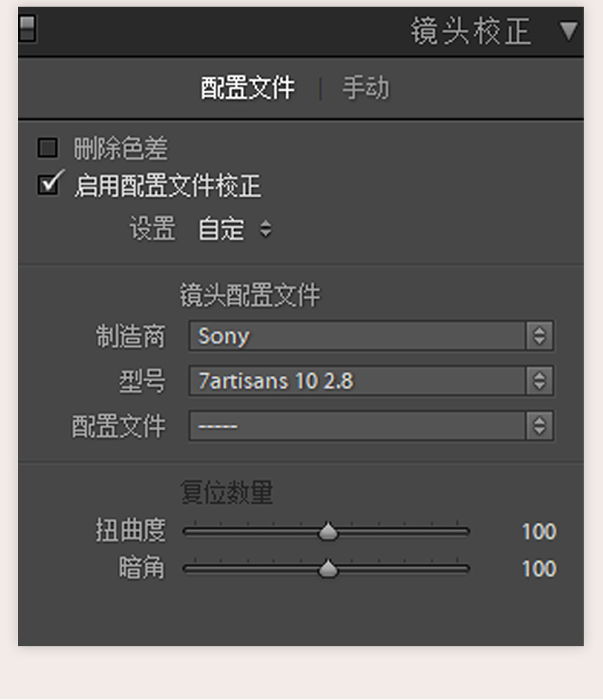Switch to the 手动 tab
603x700 pixels.
pos(366,87)
